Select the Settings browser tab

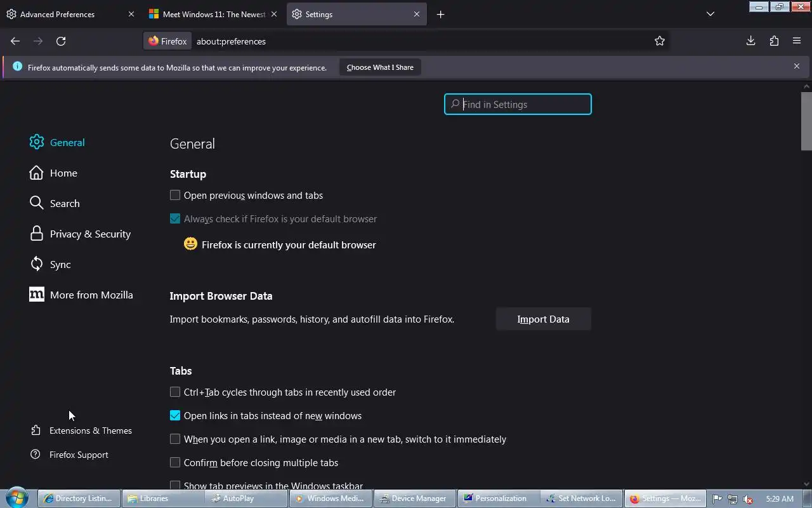pyautogui.click(x=357, y=14)
